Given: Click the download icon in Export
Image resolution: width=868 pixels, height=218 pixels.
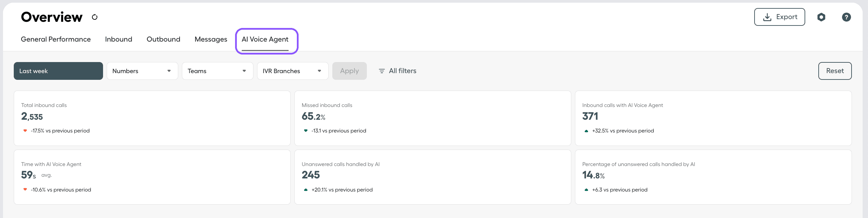Looking at the screenshot, I should pyautogui.click(x=767, y=17).
